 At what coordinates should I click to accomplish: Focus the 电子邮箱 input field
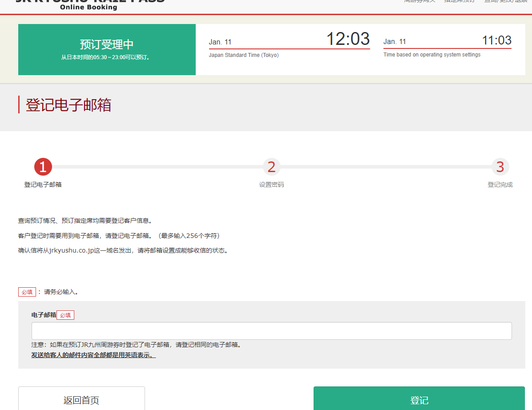[271, 331]
